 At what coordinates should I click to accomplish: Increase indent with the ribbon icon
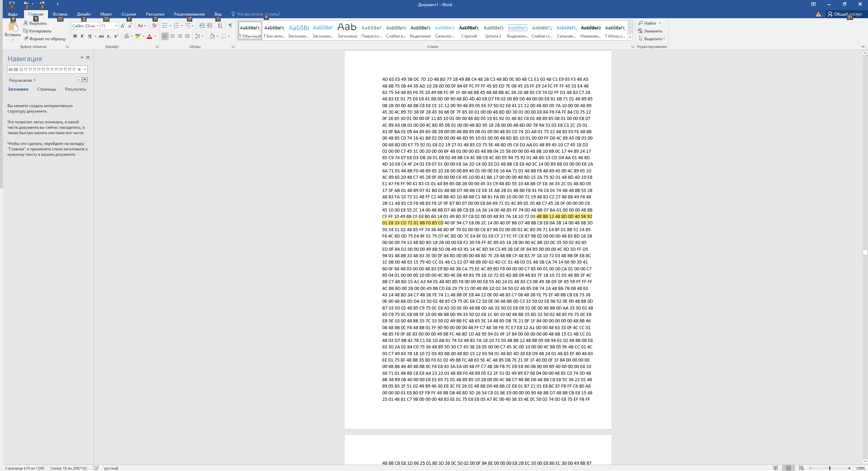click(x=210, y=26)
